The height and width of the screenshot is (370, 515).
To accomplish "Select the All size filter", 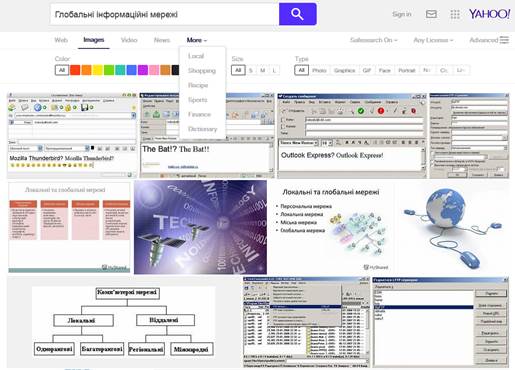I will pos(238,70).
